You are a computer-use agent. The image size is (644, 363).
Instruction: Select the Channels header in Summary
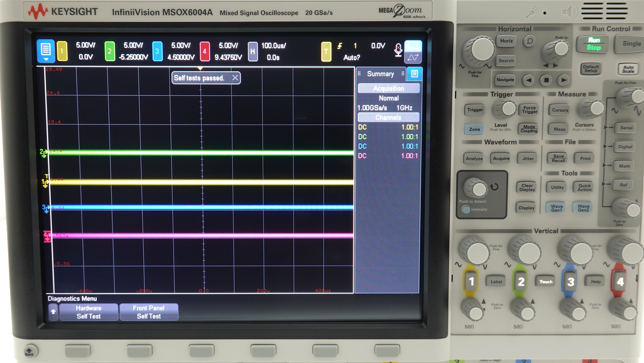click(389, 117)
